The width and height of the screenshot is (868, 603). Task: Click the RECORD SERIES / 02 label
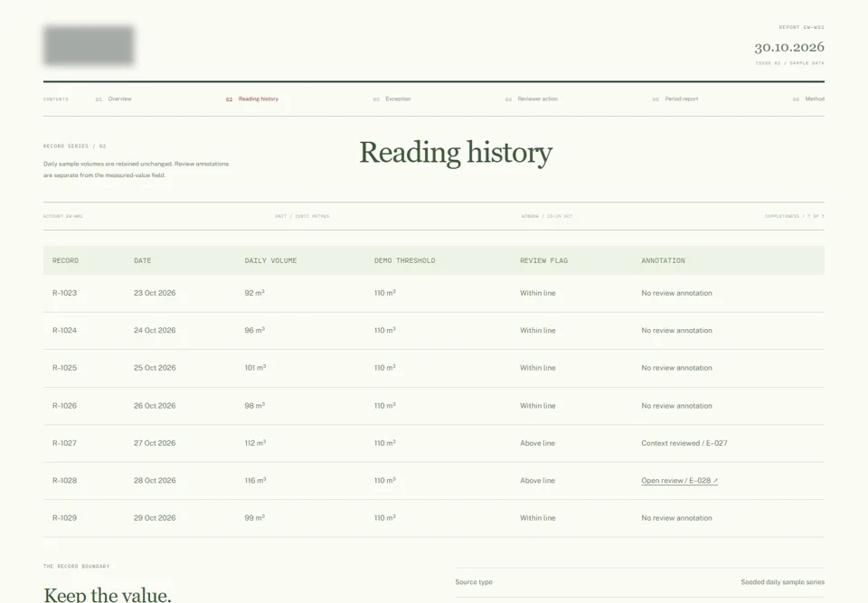[75, 146]
